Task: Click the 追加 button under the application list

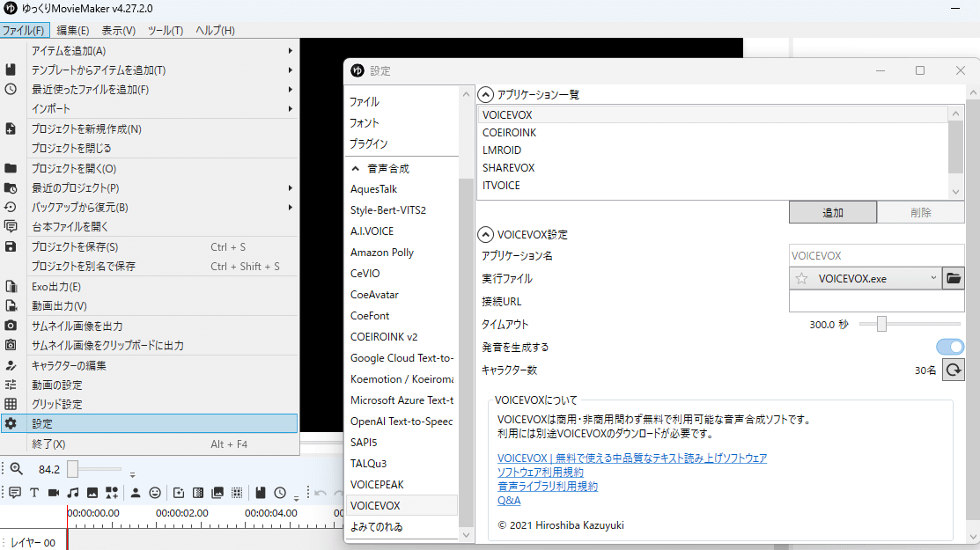Action: pos(832,212)
